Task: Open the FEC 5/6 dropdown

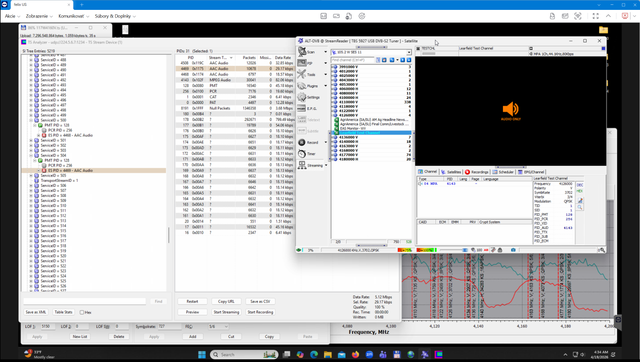Action: [x=218, y=326]
